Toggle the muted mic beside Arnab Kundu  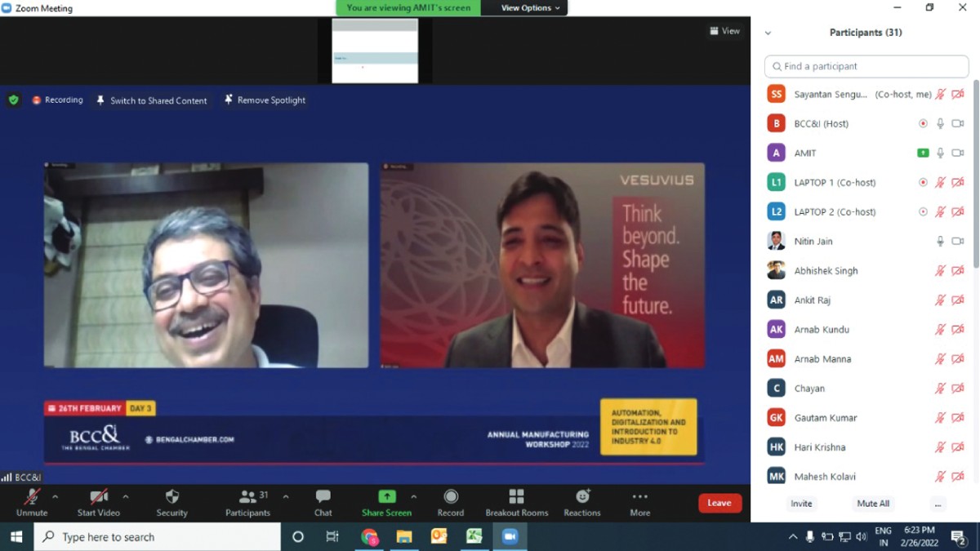[x=940, y=329]
